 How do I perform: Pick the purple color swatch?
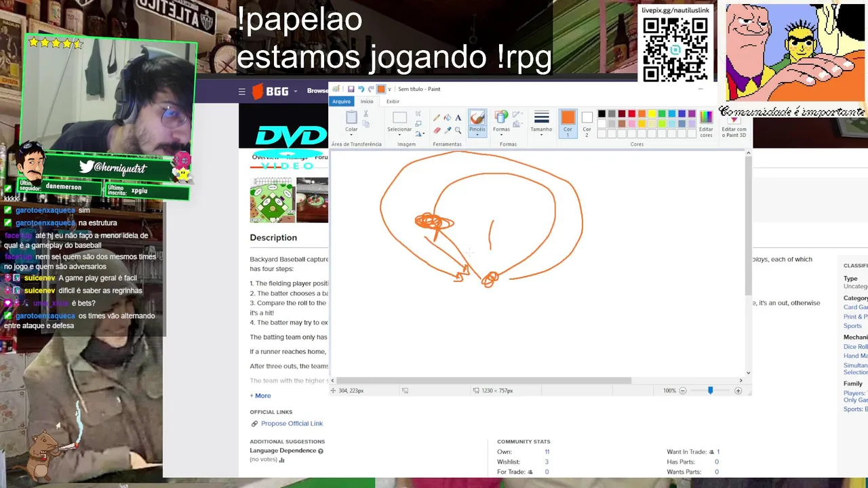point(692,114)
